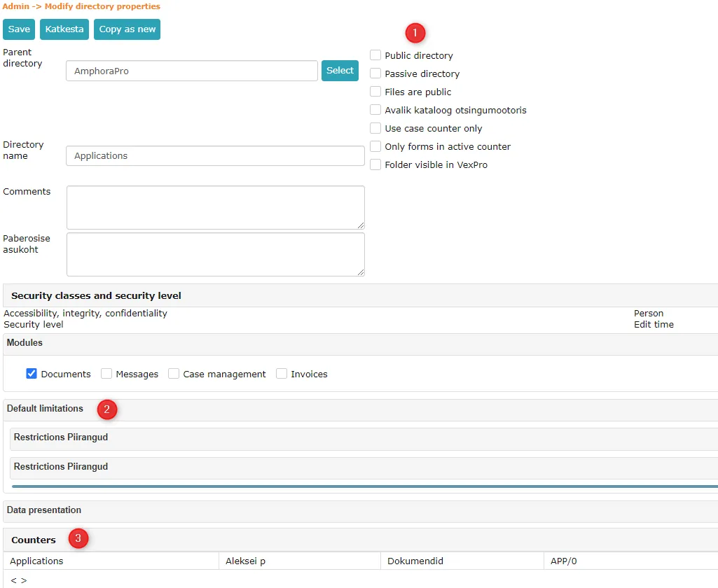Expand Security classes and security level section
Screen dimensions: 718x588
coord(360,295)
